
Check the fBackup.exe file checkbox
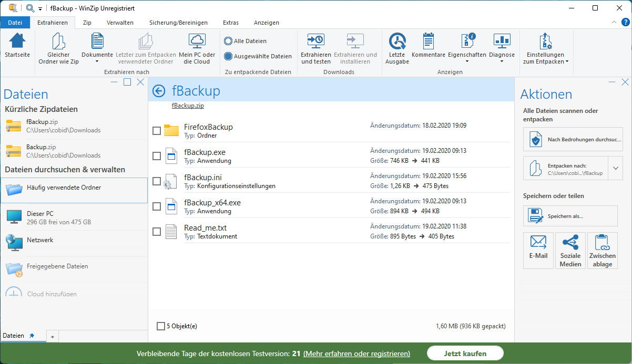point(156,156)
